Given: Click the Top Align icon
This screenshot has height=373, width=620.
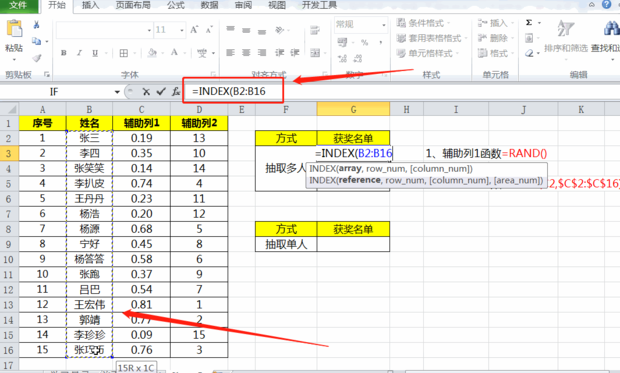Looking at the screenshot, I should click(x=231, y=29).
